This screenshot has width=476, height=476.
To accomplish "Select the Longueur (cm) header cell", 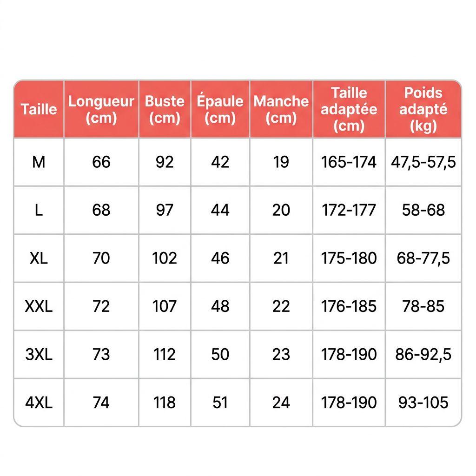I will click(x=101, y=109).
